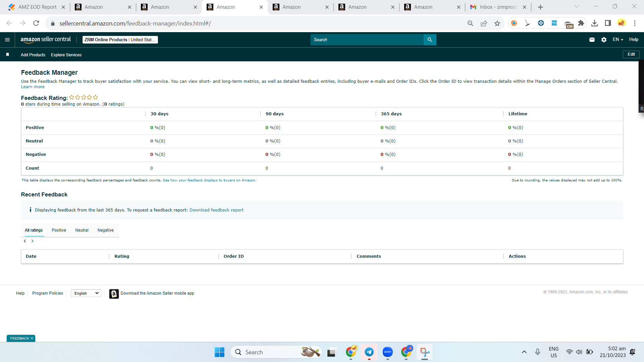Open the browser extensions puzzle icon
The image size is (644, 362).
click(x=581, y=23)
